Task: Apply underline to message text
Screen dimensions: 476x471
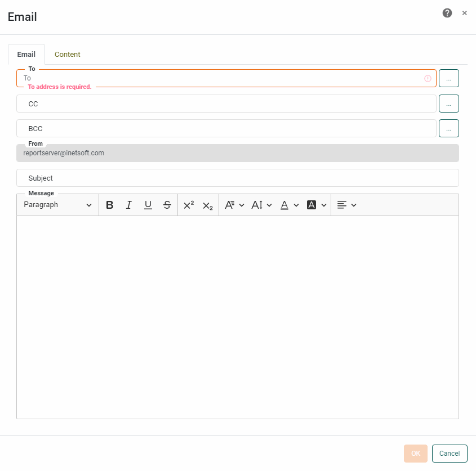Action: click(x=148, y=204)
